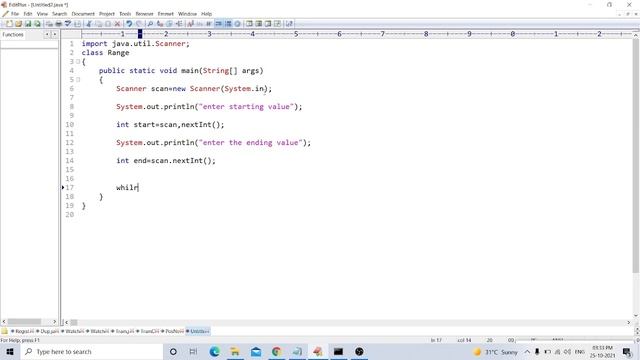Open Microsoft Edge from the taskbar
Screen dimensions: 640x360
(214, 351)
